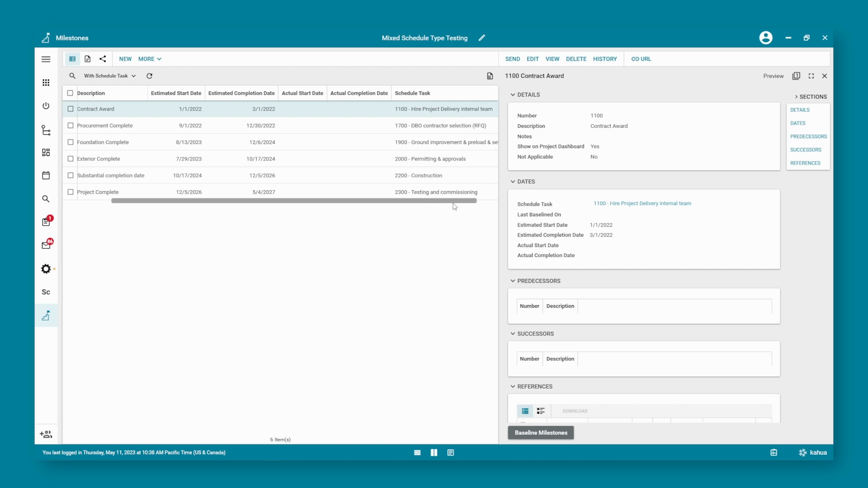Image resolution: width=868 pixels, height=488 pixels.
Task: Click the pencil icon beside project title
Action: point(481,38)
